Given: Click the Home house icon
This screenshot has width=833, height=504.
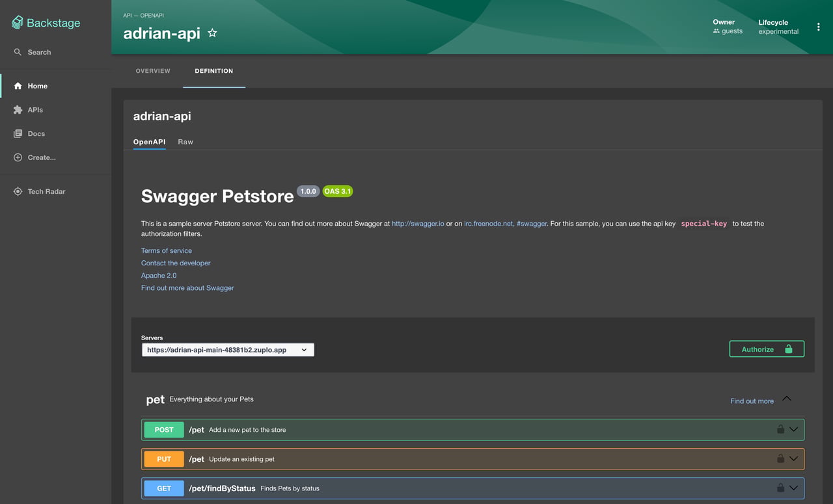Looking at the screenshot, I should coord(18,86).
